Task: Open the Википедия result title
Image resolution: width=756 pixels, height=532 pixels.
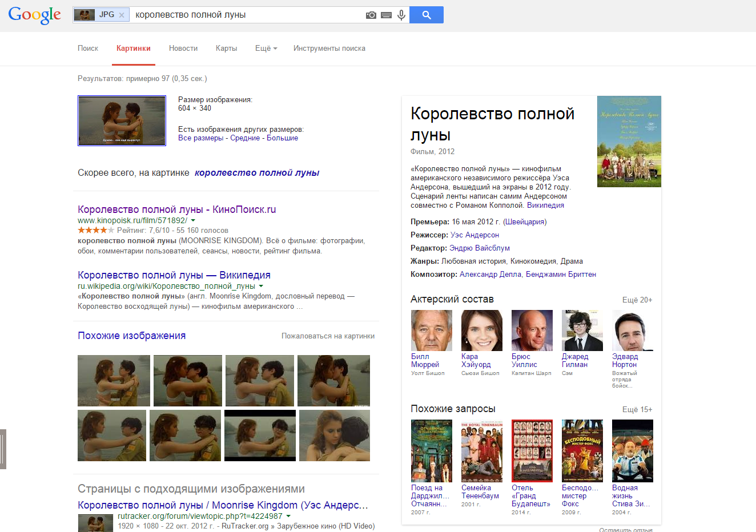Action: pos(174,275)
